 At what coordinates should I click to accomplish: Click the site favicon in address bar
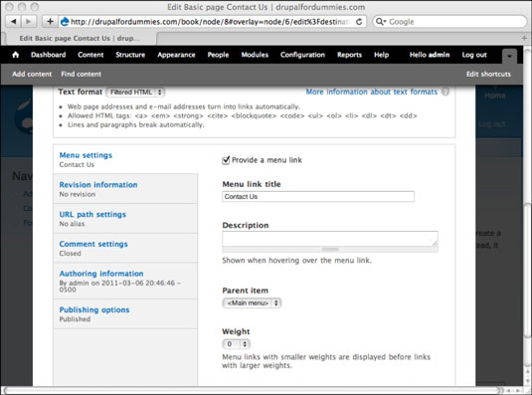[x=64, y=22]
